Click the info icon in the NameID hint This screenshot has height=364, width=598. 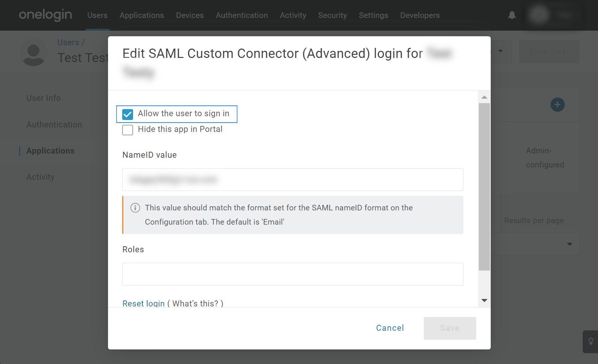tap(135, 208)
